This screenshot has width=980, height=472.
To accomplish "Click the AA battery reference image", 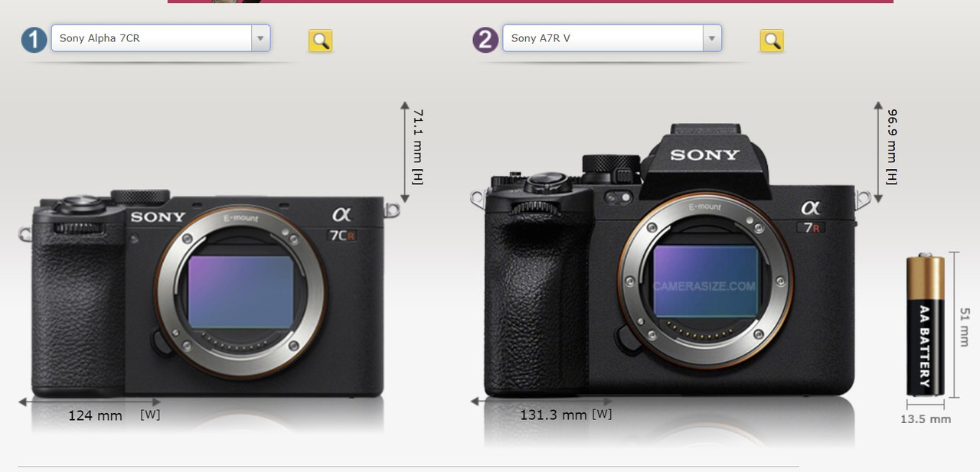I will click(x=925, y=325).
